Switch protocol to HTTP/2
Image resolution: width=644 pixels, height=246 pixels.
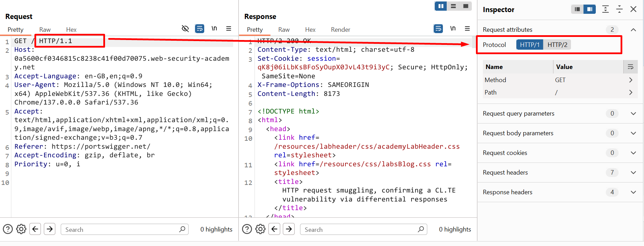557,45
